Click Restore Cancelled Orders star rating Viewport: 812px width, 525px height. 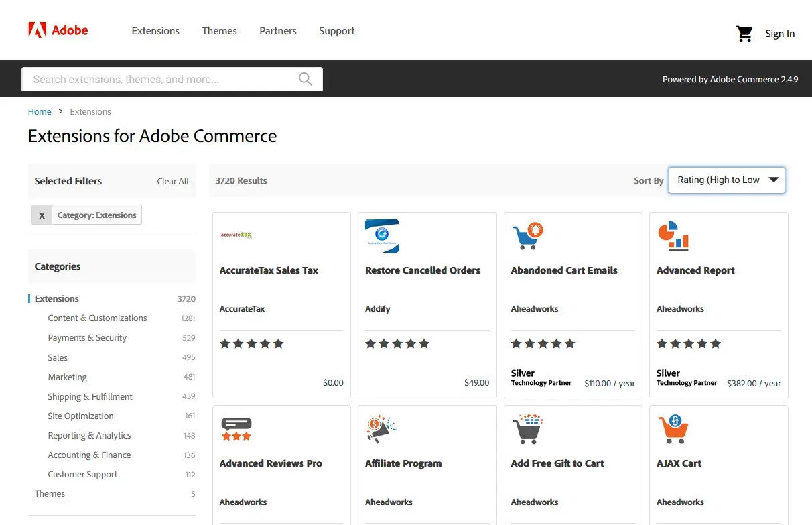[397, 344]
